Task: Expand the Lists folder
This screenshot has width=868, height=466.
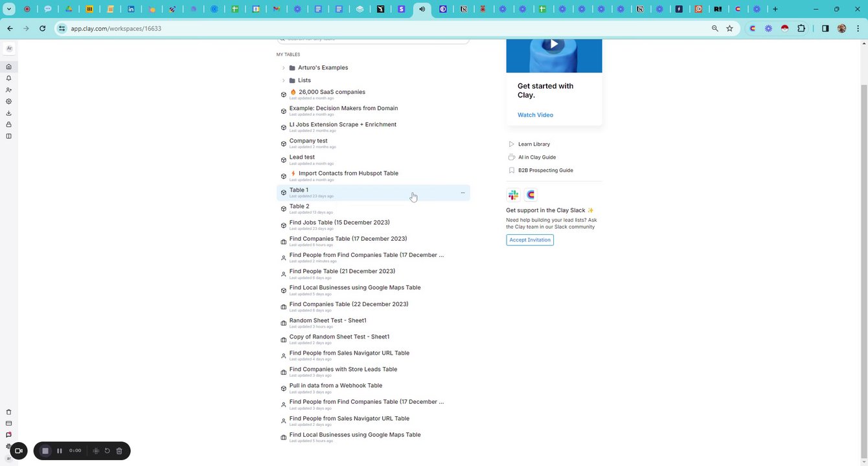Action: pyautogui.click(x=283, y=80)
